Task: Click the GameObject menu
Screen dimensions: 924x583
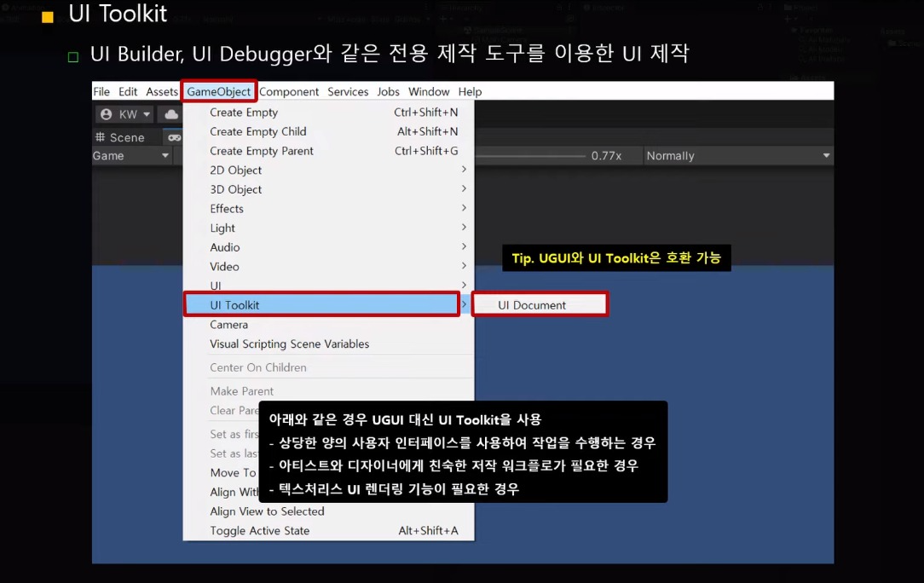Action: pos(218,92)
